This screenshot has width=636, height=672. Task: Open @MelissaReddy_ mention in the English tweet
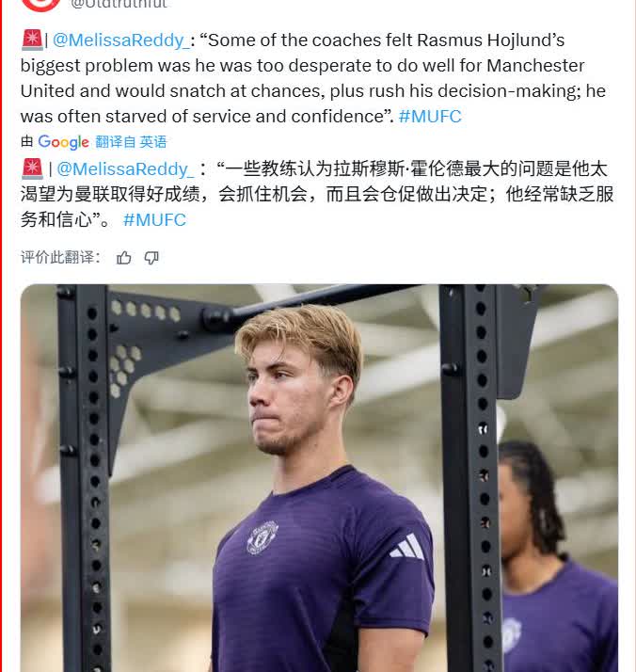[x=120, y=40]
